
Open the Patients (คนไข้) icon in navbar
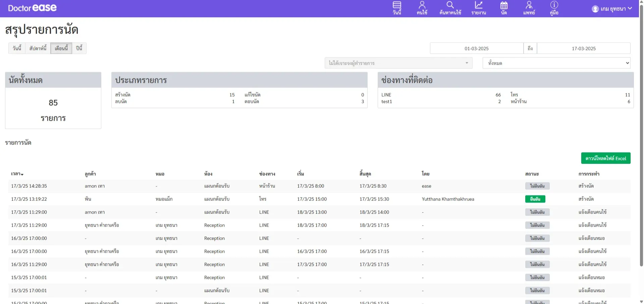422,5
